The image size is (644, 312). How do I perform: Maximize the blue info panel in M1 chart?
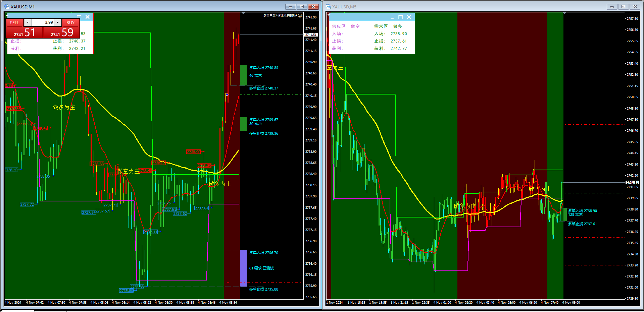(x=79, y=17)
